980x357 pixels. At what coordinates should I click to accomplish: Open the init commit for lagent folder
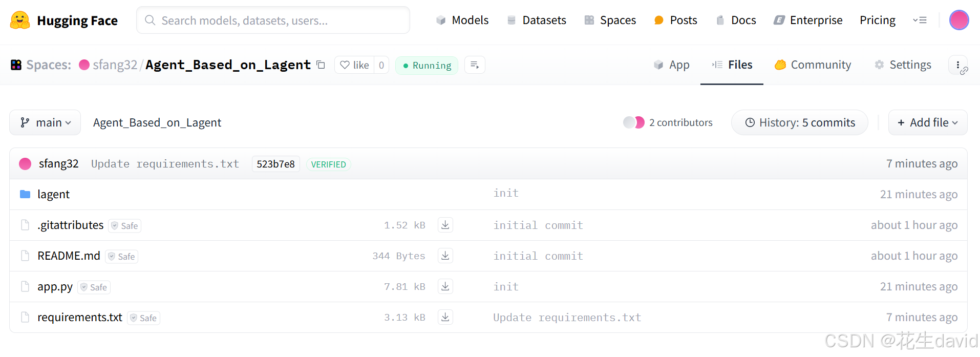(x=506, y=193)
